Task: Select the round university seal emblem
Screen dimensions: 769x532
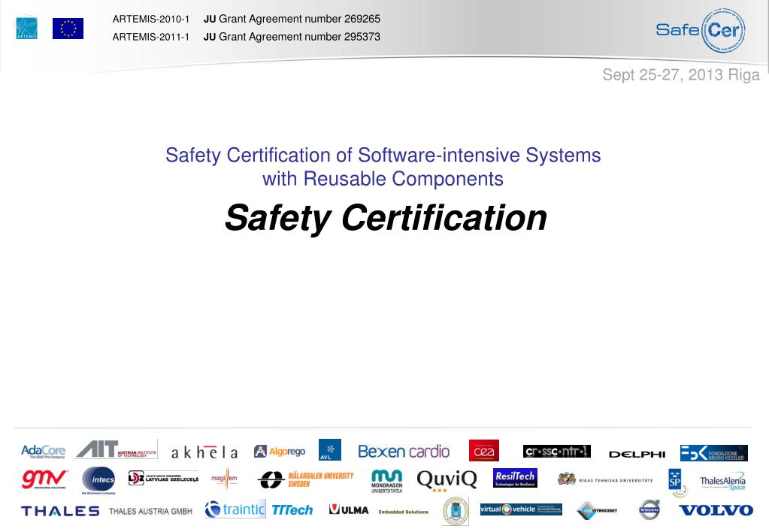Action: point(455,510)
